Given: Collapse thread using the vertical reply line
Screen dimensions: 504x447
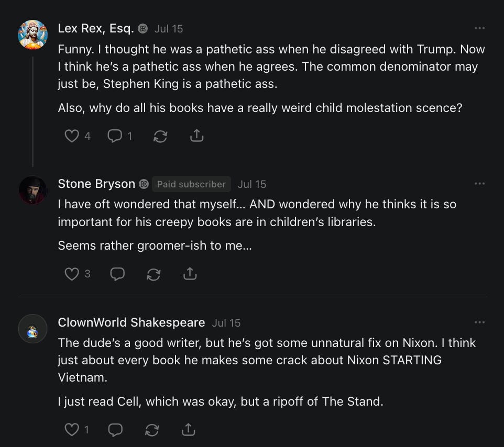Looking at the screenshot, I should tap(32, 111).
